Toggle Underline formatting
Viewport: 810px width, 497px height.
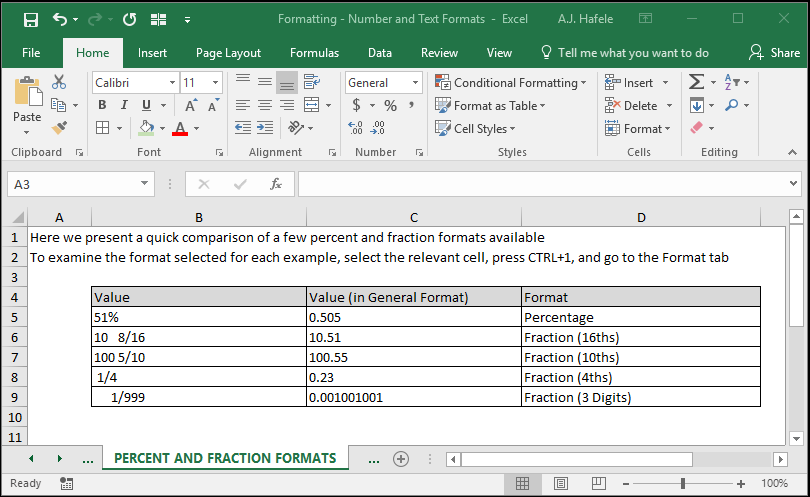146,105
